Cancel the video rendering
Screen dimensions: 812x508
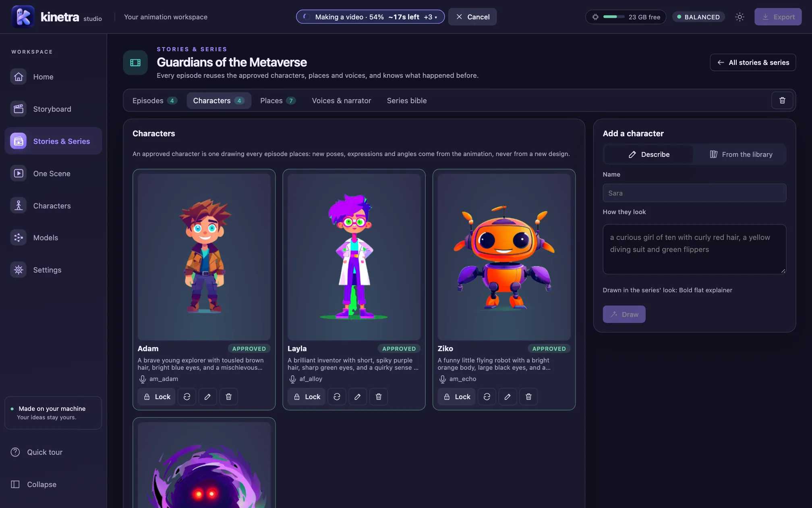click(x=472, y=17)
